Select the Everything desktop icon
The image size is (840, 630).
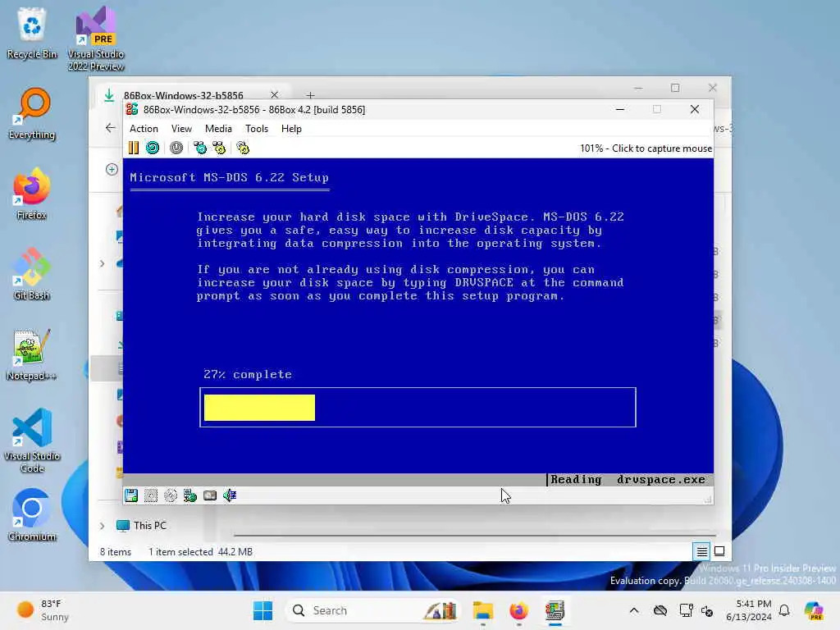point(32,113)
